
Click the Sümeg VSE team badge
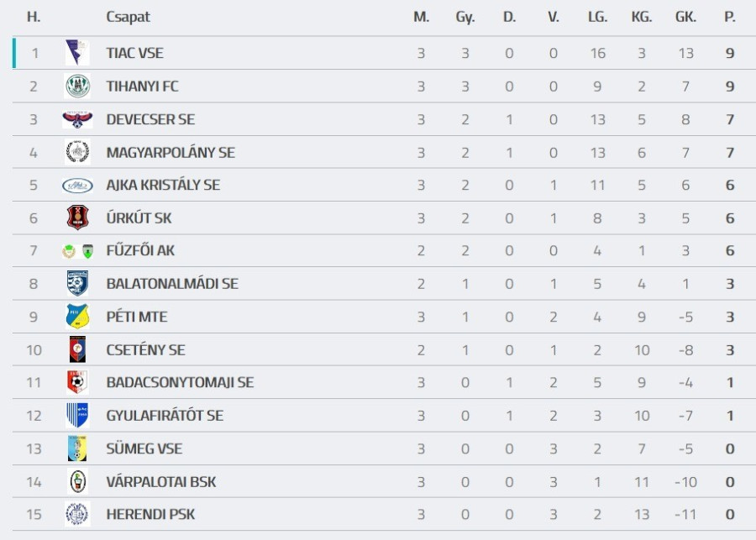tap(77, 448)
